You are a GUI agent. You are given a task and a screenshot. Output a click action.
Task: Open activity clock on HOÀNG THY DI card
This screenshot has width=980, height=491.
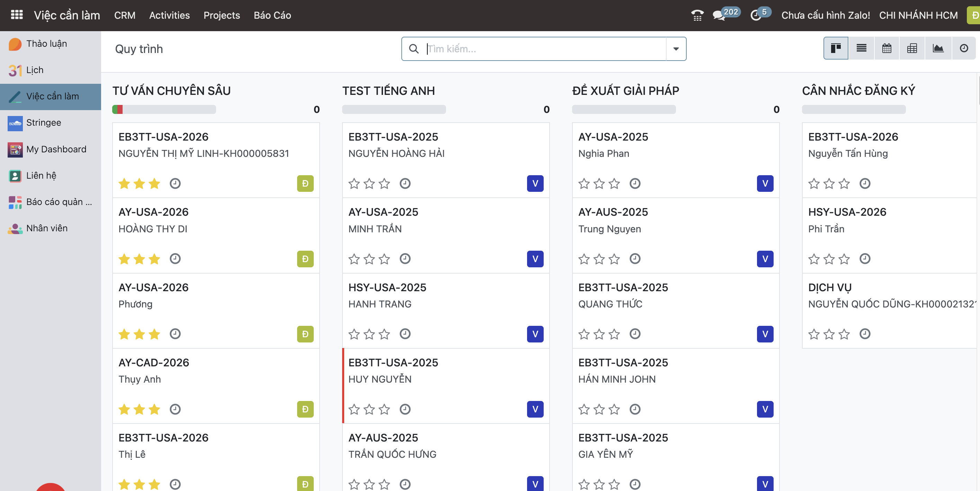175,259
